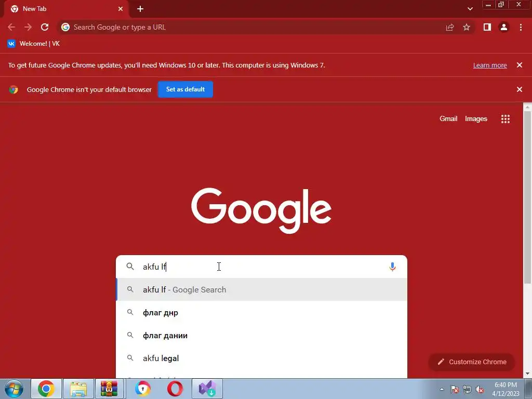Screen dimensions: 532x399
Task: Click the taskbar clock showing 6:40 PM
Action: (x=506, y=389)
